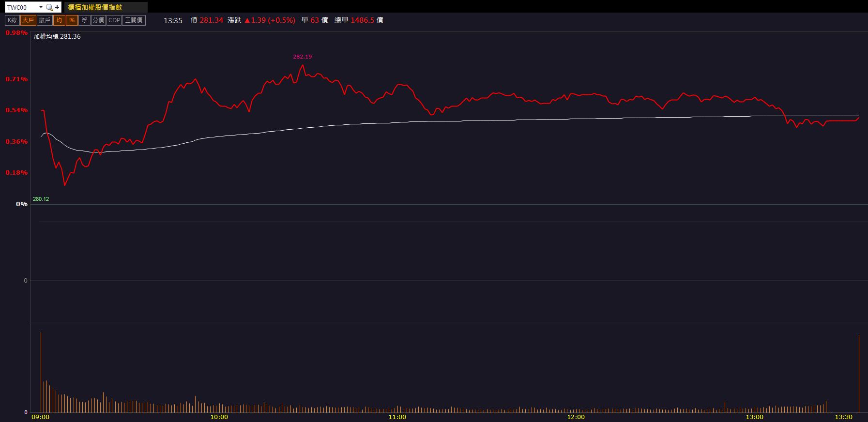Image resolution: width=868 pixels, height=422 pixels.
Task: Click the opening volume bar at 09:00
Action: (41, 372)
